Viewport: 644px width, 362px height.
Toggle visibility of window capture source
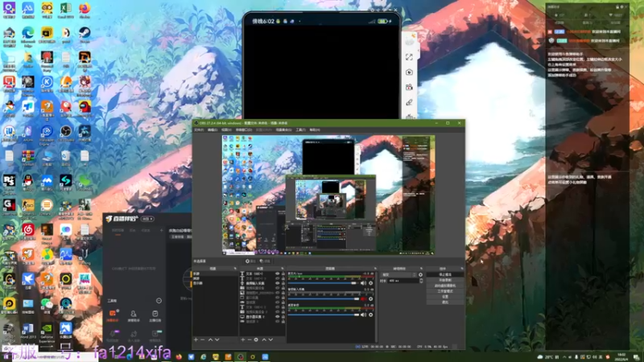(x=277, y=298)
